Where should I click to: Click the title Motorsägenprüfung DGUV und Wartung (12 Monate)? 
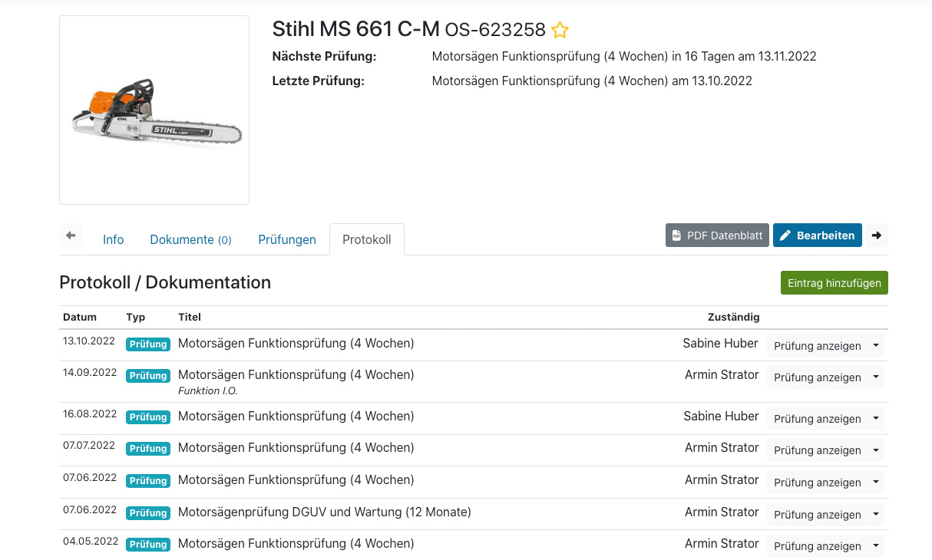pos(325,512)
